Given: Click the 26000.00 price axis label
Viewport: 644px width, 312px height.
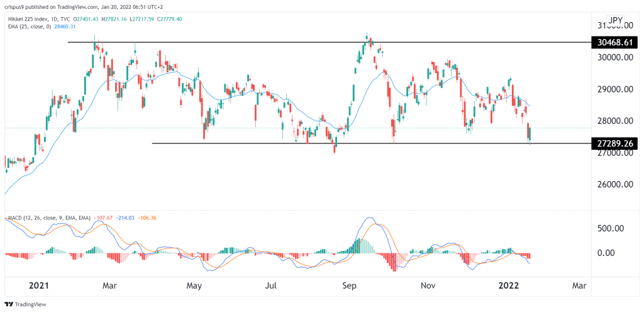Looking at the screenshot, I should click(x=615, y=185).
